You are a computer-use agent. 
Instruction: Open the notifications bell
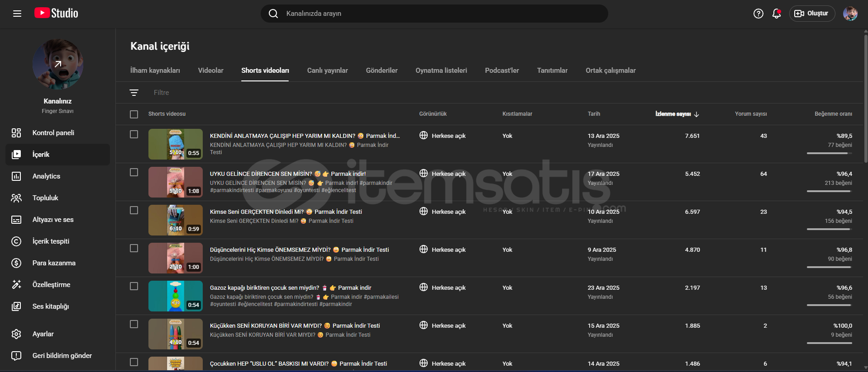tap(776, 14)
